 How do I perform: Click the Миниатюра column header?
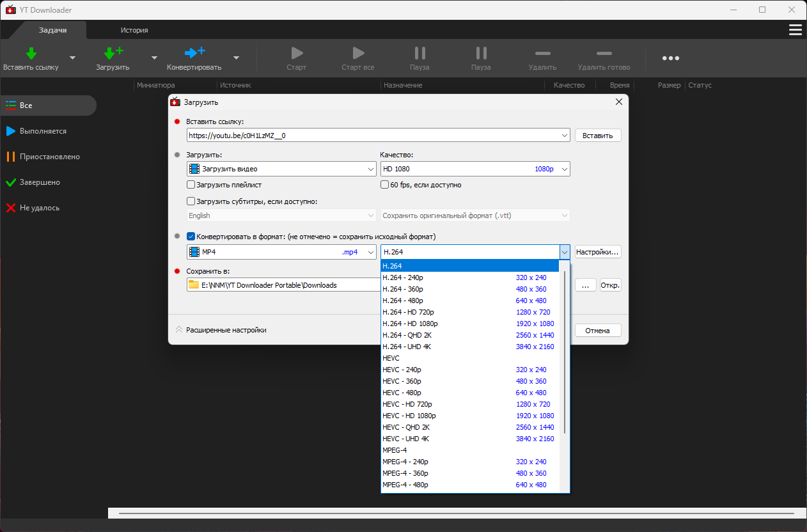pyautogui.click(x=156, y=85)
